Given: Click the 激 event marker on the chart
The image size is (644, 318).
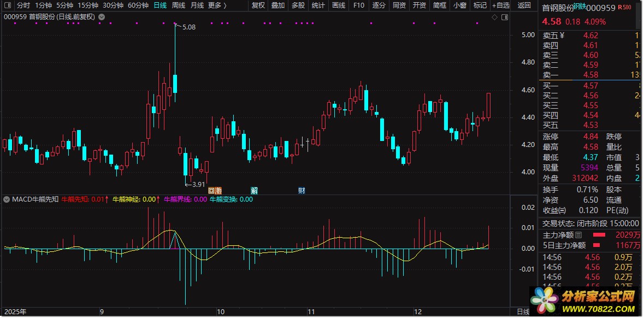Looking at the screenshot, I should (x=218, y=191).
